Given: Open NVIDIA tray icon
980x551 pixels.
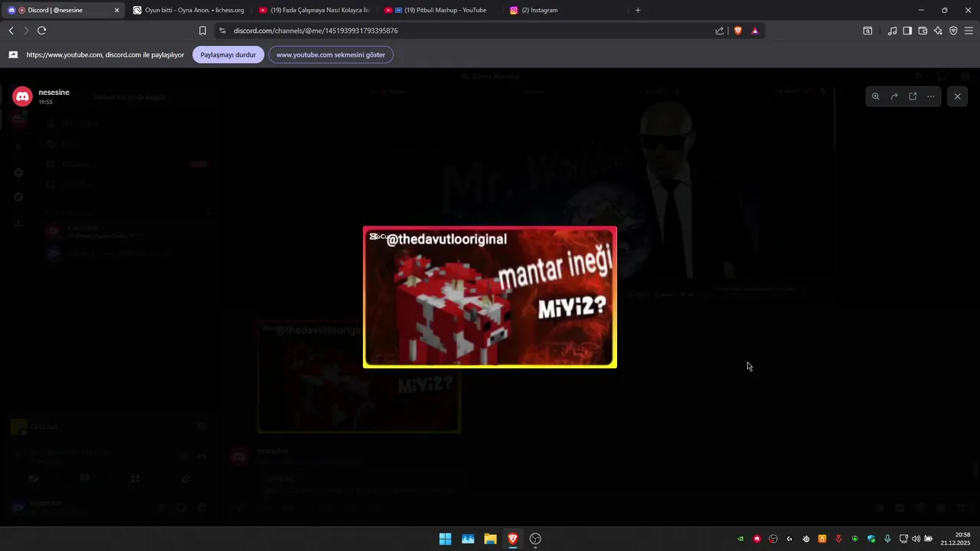Looking at the screenshot, I should click(x=740, y=539).
